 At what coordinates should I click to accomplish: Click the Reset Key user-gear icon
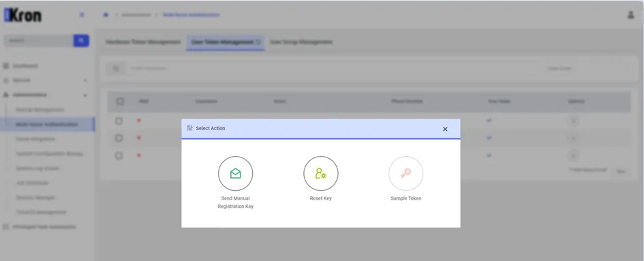point(321,174)
